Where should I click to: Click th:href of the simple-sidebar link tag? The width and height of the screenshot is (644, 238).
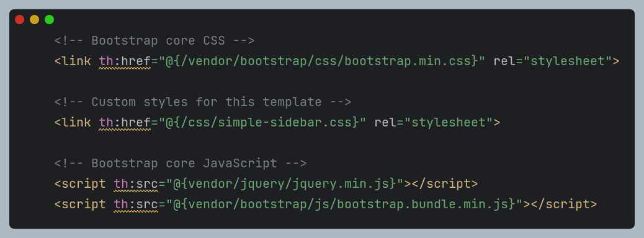pyautogui.click(x=125, y=123)
